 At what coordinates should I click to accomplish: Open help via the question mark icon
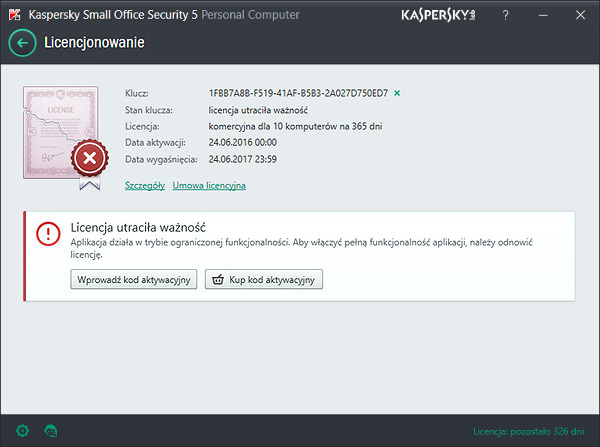tap(505, 15)
